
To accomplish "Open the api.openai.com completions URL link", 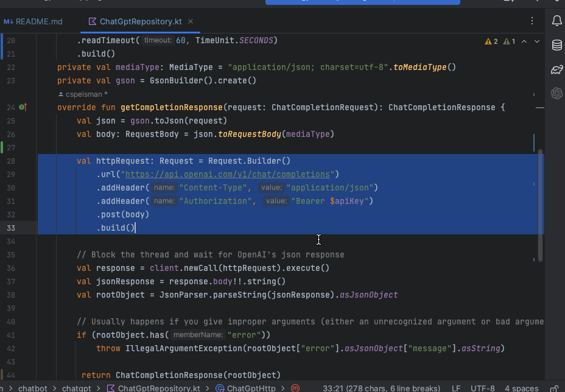I will coord(227,174).
